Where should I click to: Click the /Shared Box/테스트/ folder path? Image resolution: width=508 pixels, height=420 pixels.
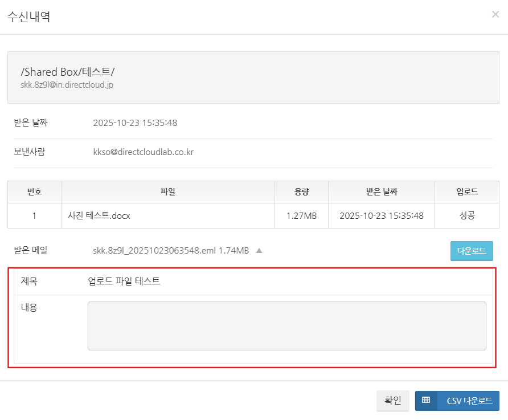pos(68,72)
